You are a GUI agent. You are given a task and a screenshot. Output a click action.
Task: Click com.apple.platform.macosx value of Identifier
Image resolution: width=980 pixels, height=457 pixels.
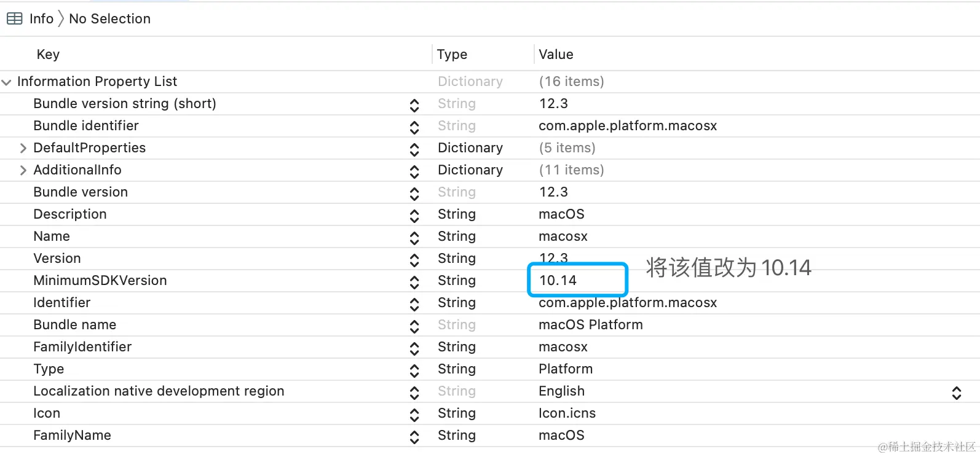[628, 303]
